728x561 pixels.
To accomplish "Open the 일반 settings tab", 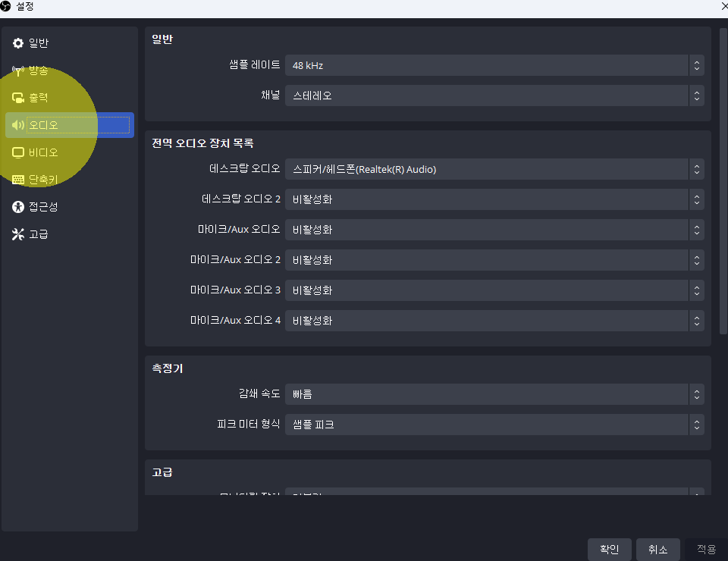I will (x=70, y=43).
